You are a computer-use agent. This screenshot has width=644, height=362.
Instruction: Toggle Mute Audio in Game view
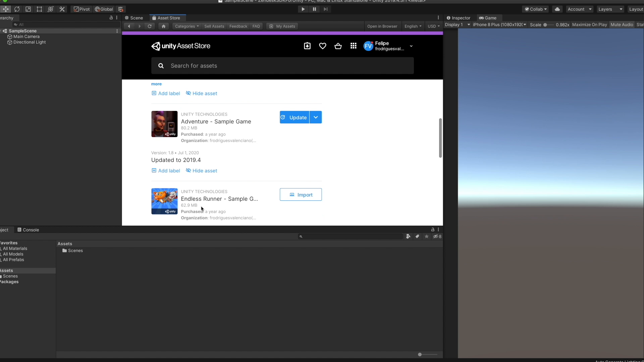click(x=622, y=24)
